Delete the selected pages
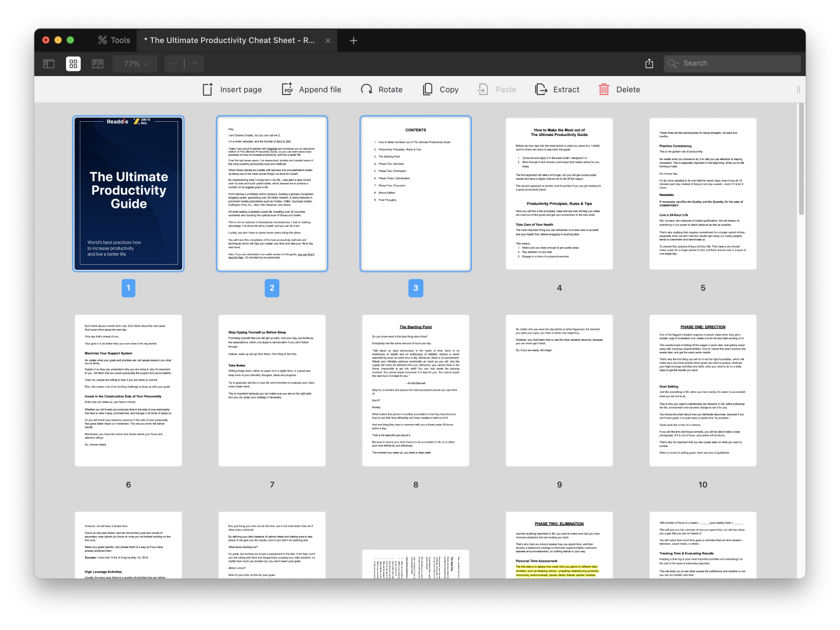Viewport: 840px width, 630px height. pos(619,90)
